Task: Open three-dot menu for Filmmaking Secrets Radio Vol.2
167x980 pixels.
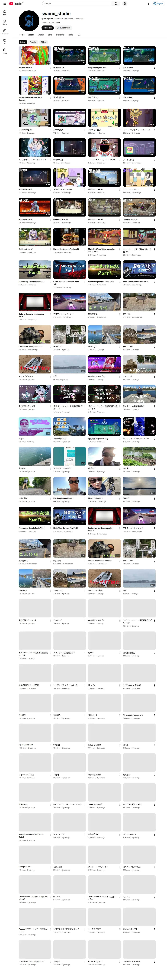Action: point(50,282)
